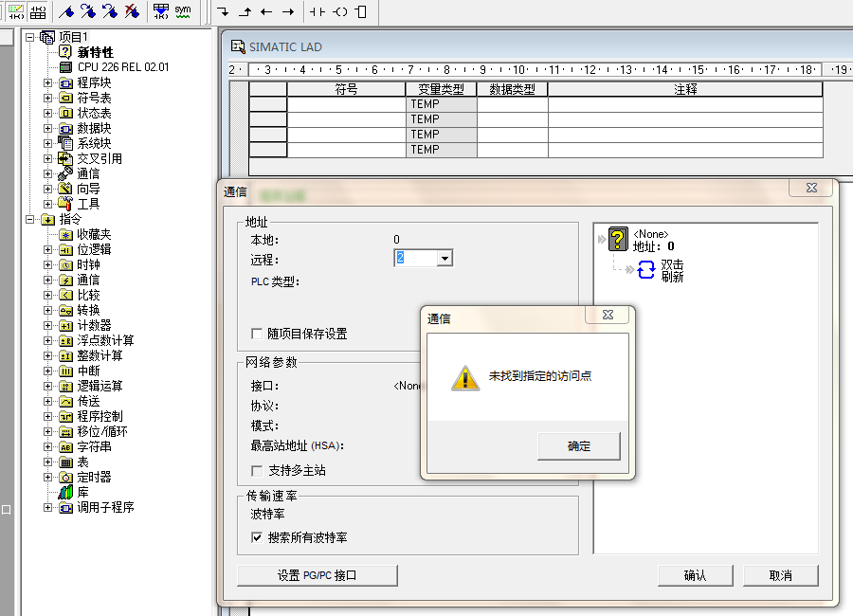Go to next bookmark icon
The image size is (853, 616).
coord(88,11)
